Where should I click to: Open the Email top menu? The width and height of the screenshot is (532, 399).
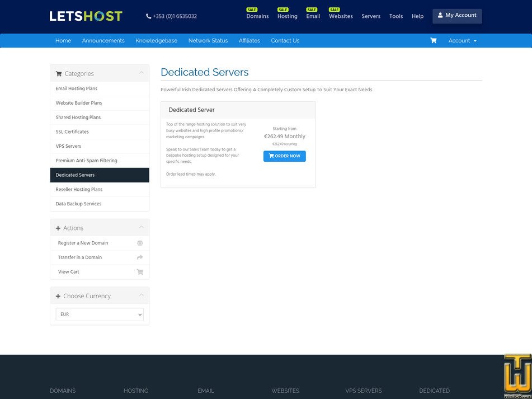click(313, 16)
